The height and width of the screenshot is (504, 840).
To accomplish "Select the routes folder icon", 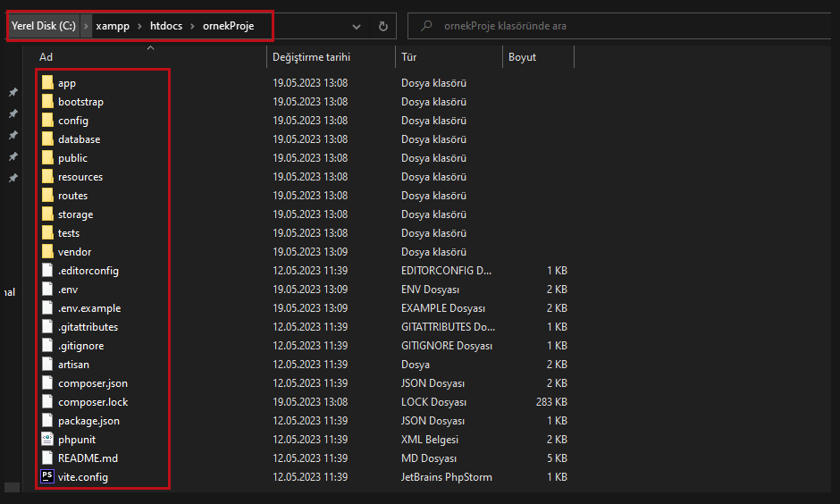I will coord(47,195).
